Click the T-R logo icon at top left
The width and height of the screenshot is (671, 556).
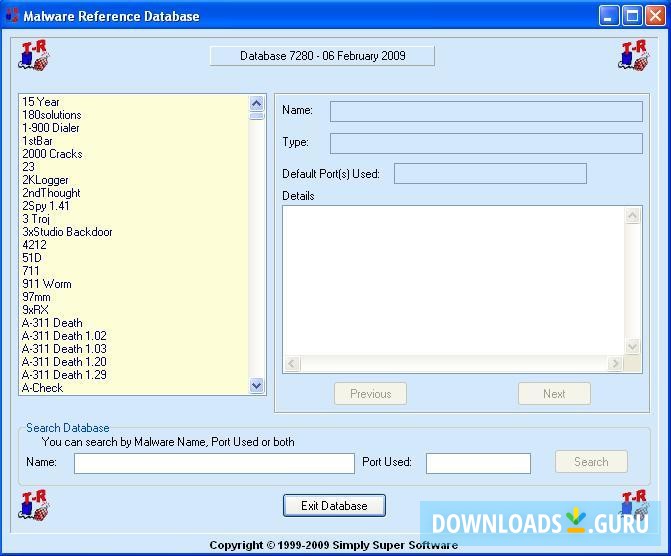click(x=34, y=56)
